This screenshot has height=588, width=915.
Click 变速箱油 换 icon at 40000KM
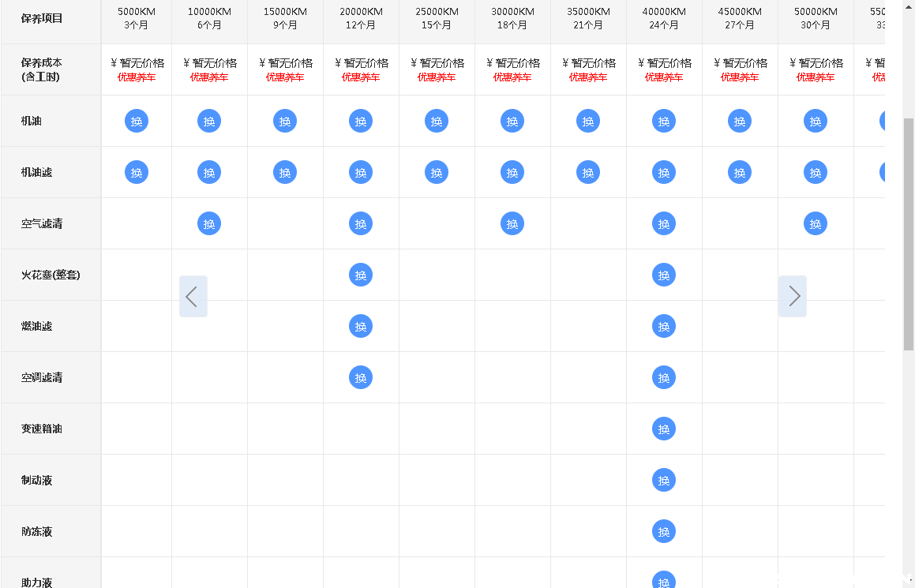(664, 429)
